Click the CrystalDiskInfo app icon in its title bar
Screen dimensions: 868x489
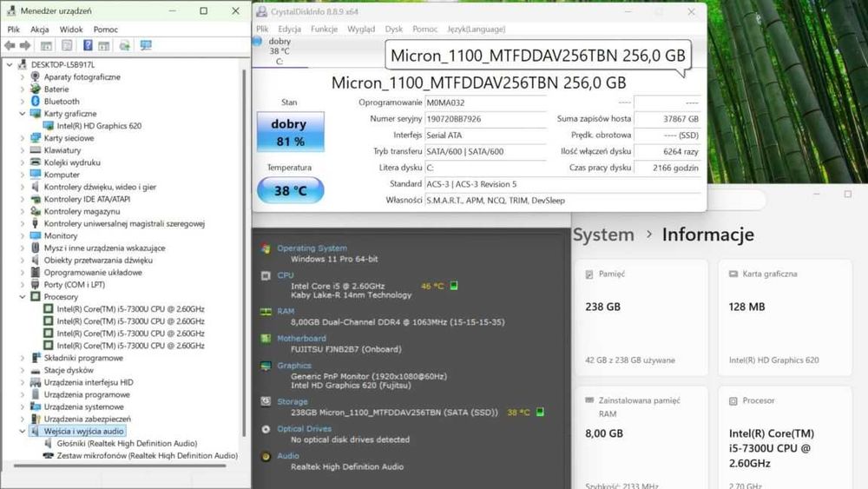pos(262,11)
